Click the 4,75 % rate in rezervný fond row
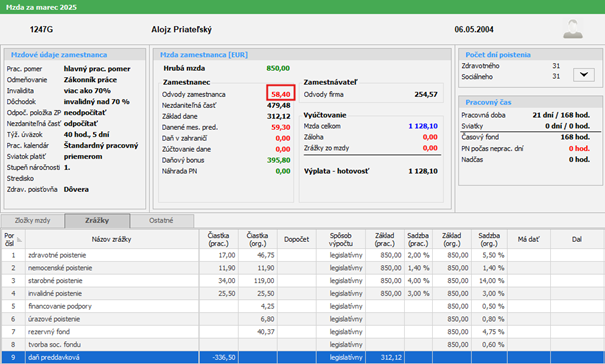This screenshot has width=605, height=364. tap(493, 332)
